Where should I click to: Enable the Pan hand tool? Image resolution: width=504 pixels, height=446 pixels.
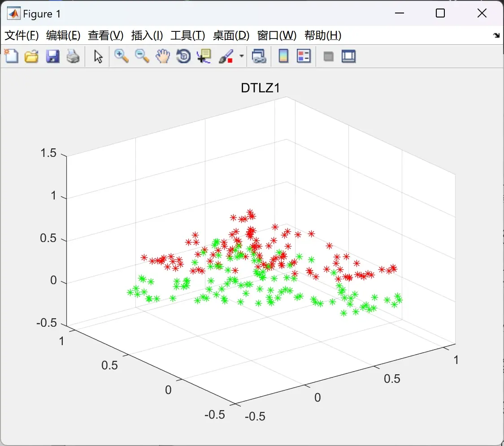pyautogui.click(x=163, y=56)
